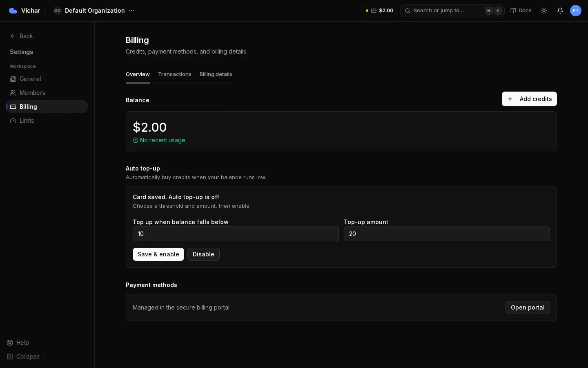Switch to the Billing details tab
The image size is (588, 368).
216,74
